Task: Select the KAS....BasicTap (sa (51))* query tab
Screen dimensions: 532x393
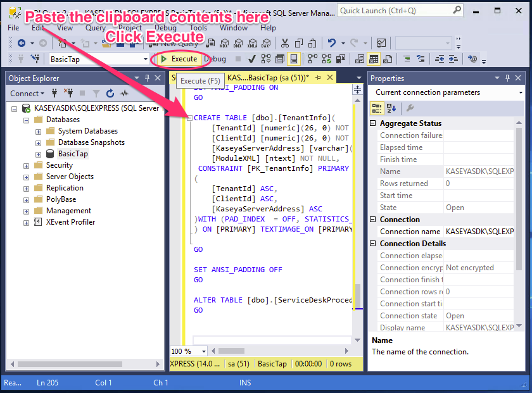Action: 268,78
